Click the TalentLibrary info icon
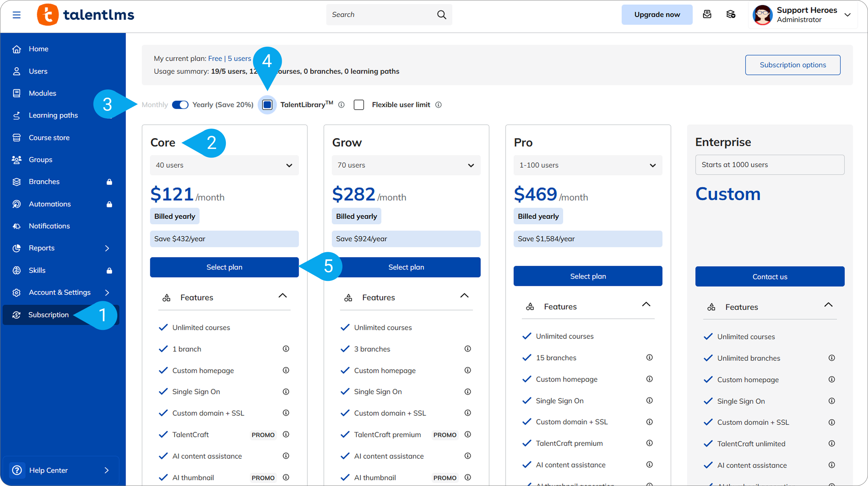Image resolution: width=868 pixels, height=486 pixels. click(341, 105)
